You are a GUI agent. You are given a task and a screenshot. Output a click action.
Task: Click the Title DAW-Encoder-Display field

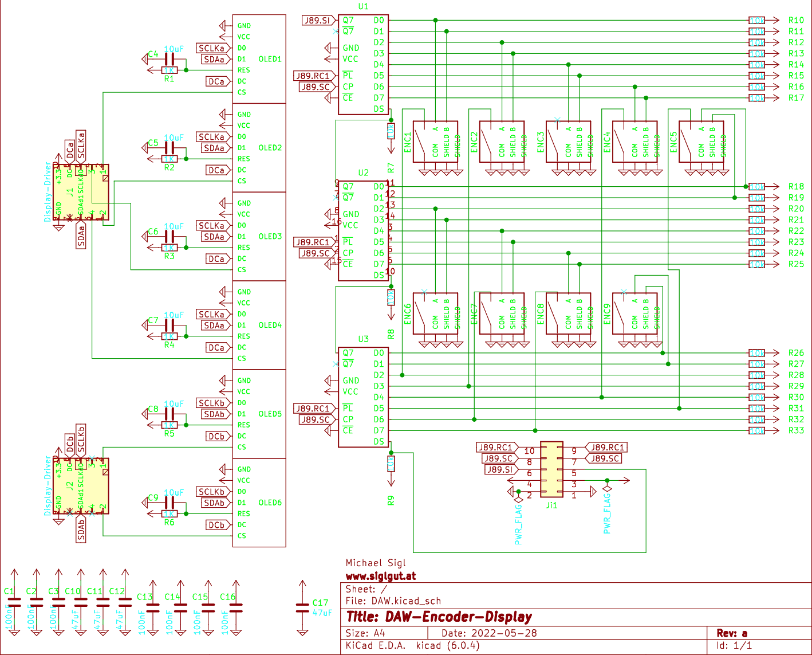point(439,617)
